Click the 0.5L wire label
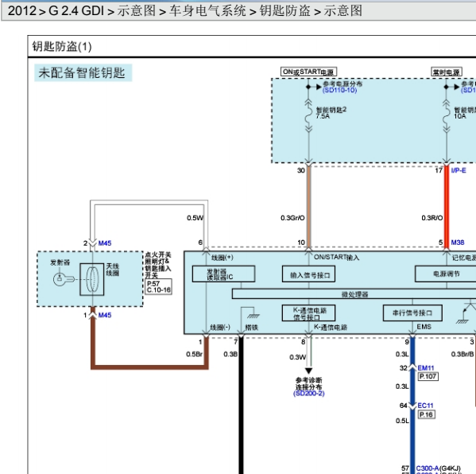The width and height of the screenshot is (476, 474). pyautogui.click(x=402, y=421)
